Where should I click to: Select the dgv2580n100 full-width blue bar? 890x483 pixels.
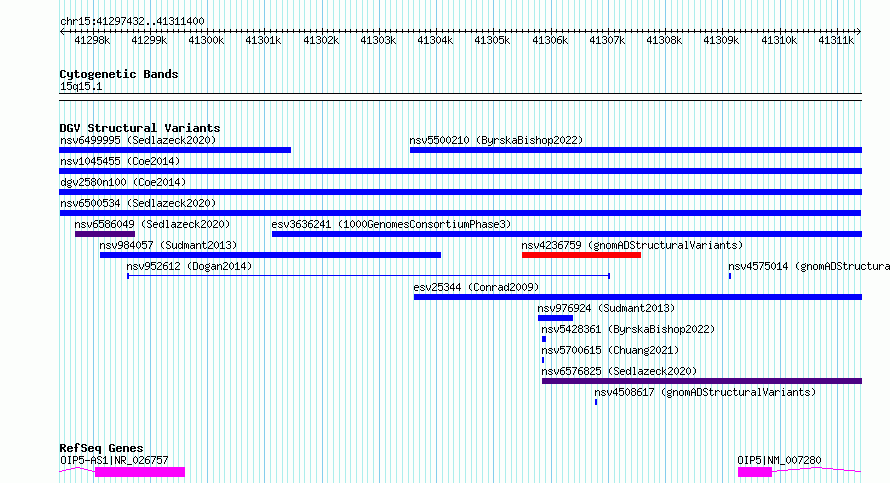pos(460,192)
